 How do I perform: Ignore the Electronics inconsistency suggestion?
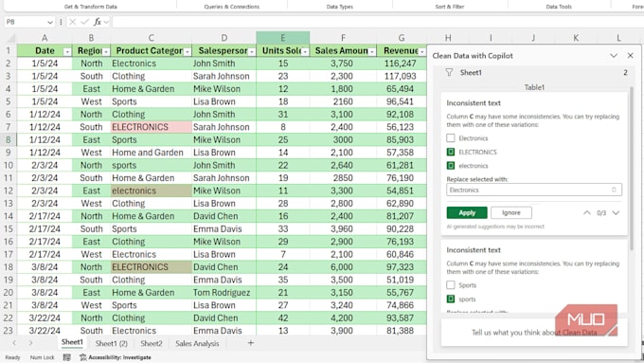click(510, 212)
